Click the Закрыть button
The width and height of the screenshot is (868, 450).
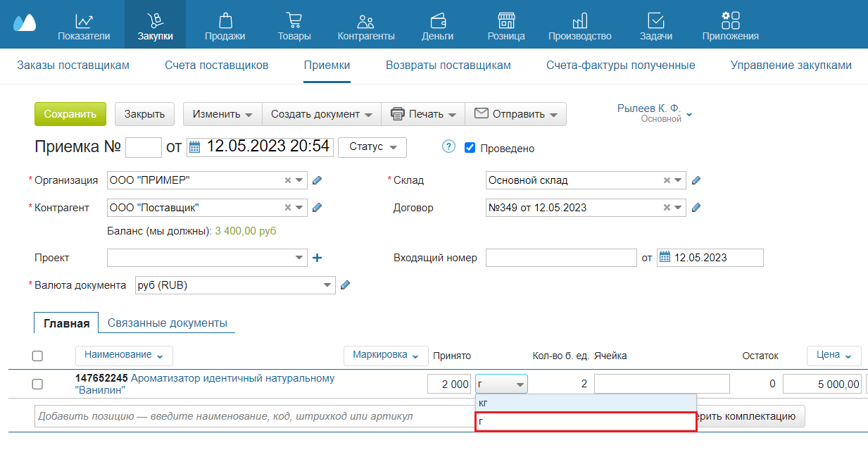click(144, 114)
